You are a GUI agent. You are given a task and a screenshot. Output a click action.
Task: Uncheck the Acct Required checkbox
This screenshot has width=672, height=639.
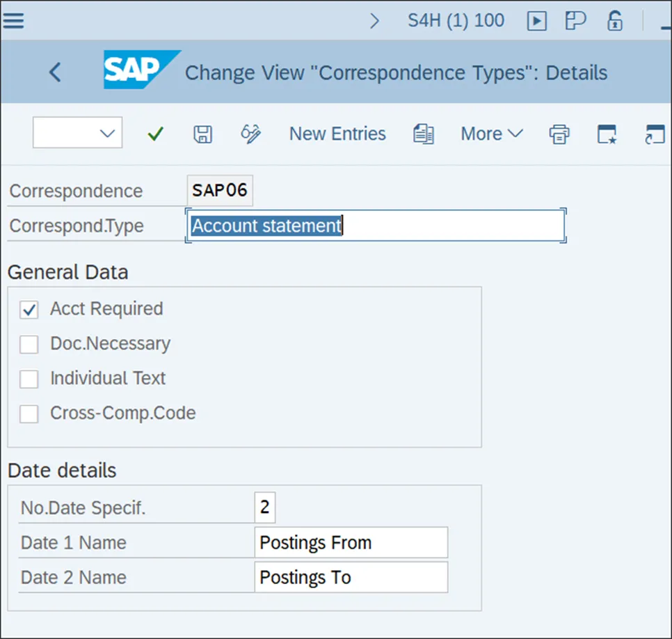tap(29, 310)
